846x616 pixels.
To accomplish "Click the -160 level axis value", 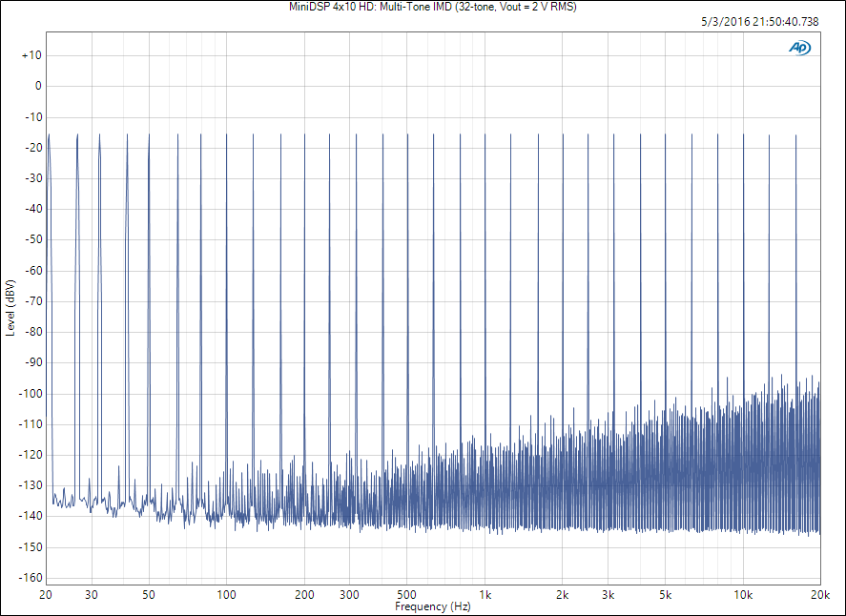I will (30, 578).
